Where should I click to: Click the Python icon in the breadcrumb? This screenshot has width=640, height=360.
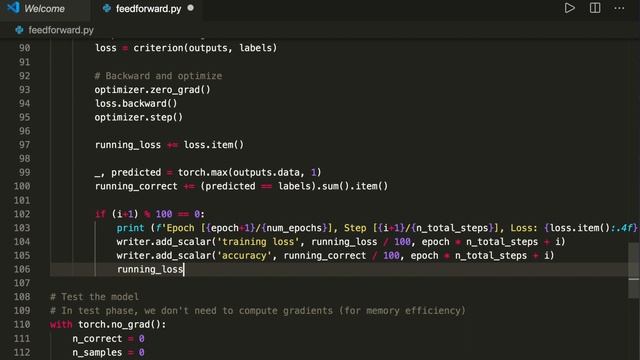(19, 30)
